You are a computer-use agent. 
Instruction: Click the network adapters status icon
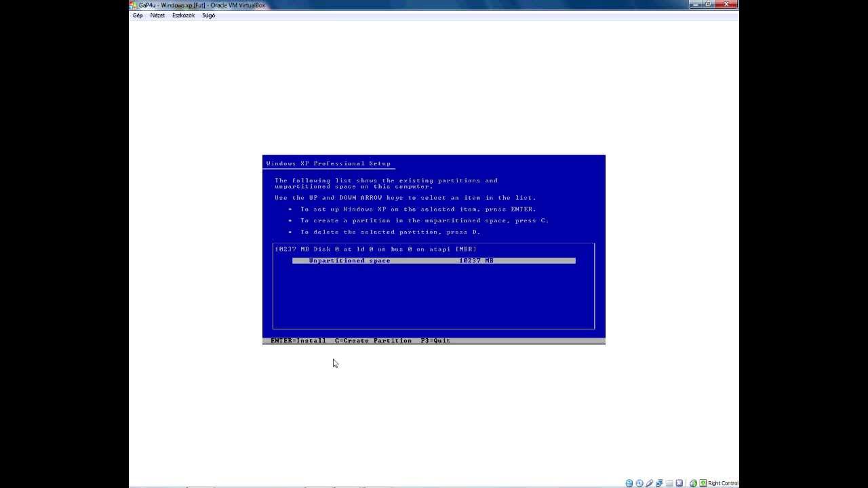tap(659, 483)
